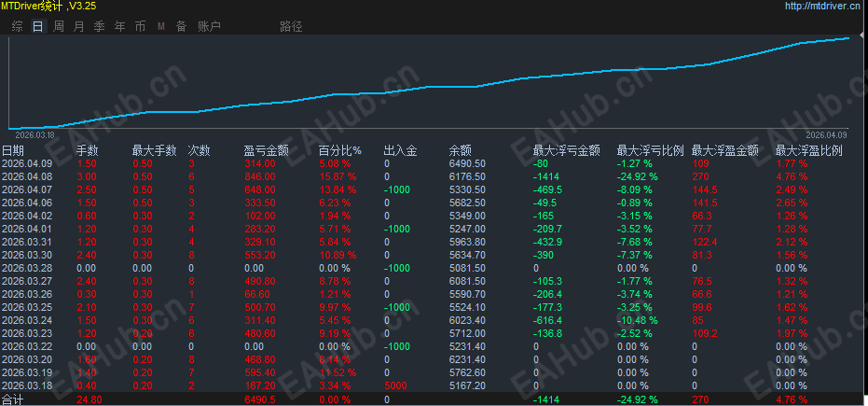Select the 日 daily statistics tab

click(x=37, y=26)
